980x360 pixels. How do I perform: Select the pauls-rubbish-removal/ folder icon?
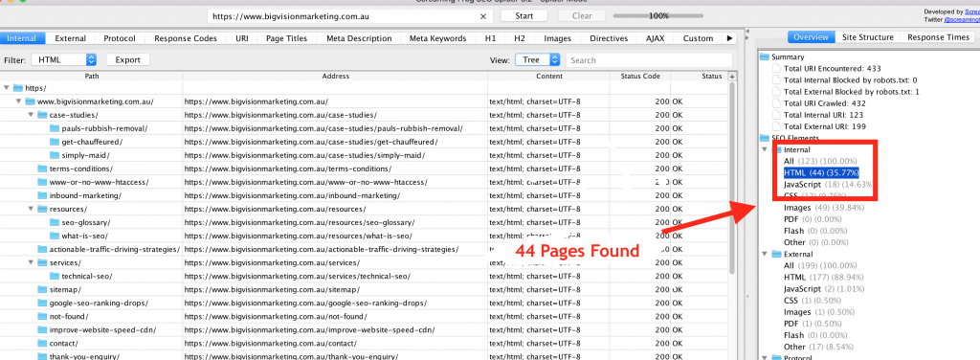(x=55, y=128)
